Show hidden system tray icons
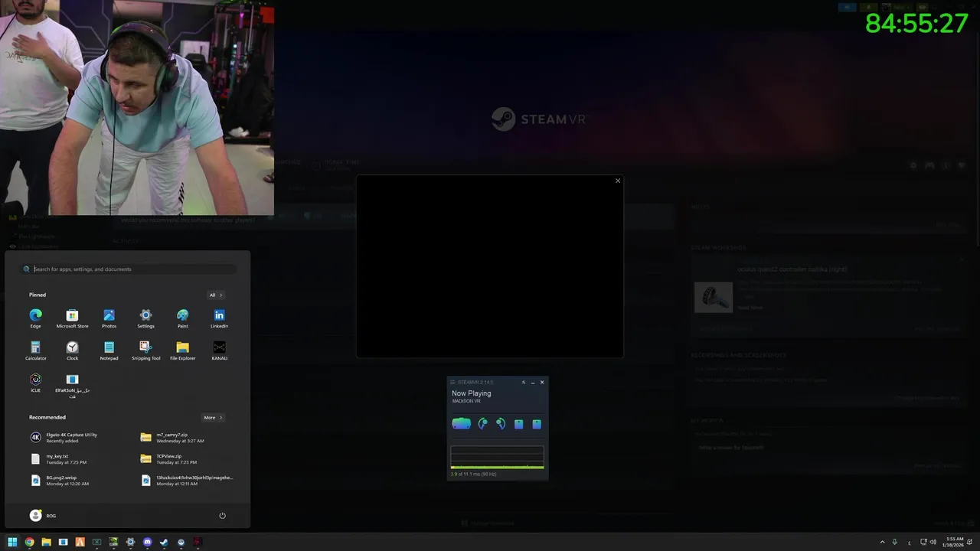The height and width of the screenshot is (551, 980). point(882,542)
